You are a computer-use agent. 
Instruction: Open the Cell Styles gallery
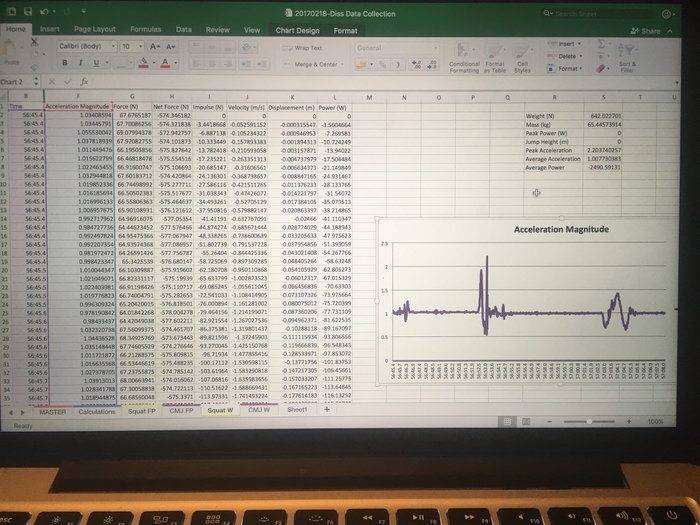[x=523, y=62]
